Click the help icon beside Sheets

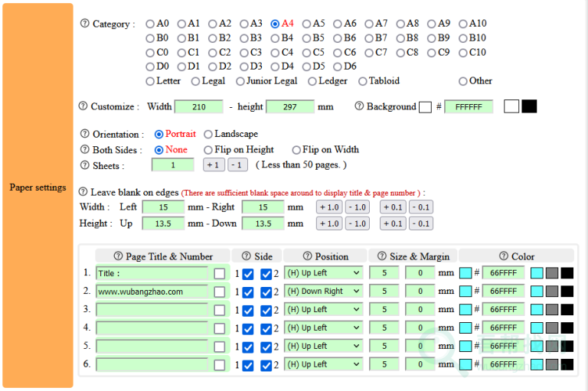pos(85,165)
